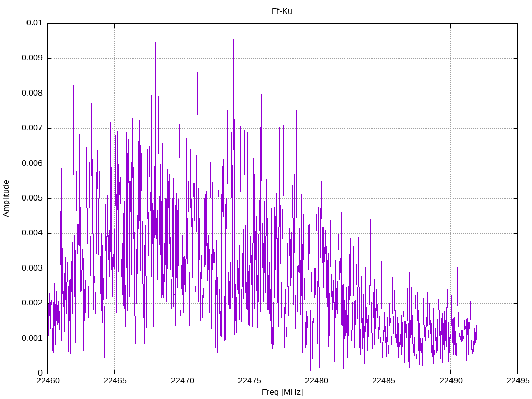Click x-axis tick label 22490
The height and width of the screenshot is (399, 532).
coord(451,381)
